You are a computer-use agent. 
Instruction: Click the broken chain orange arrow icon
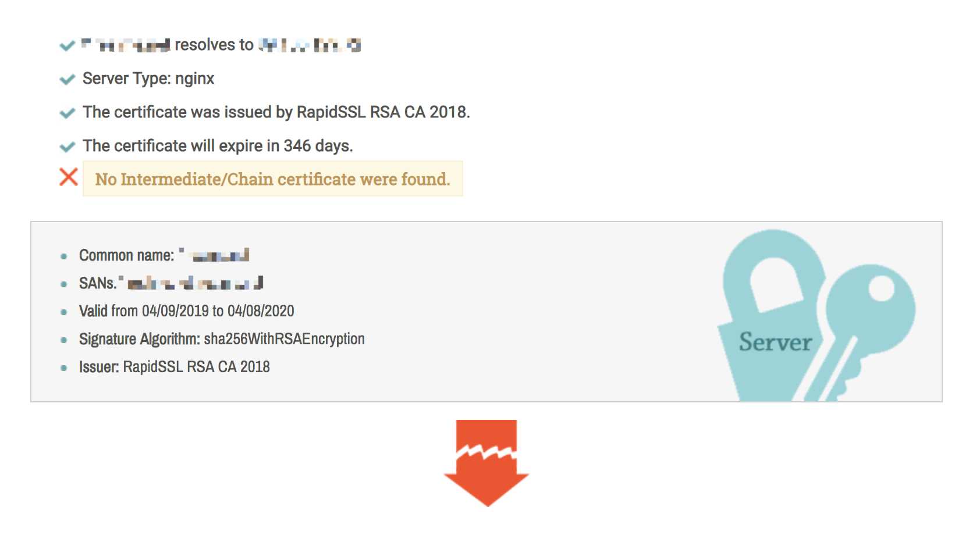[487, 463]
